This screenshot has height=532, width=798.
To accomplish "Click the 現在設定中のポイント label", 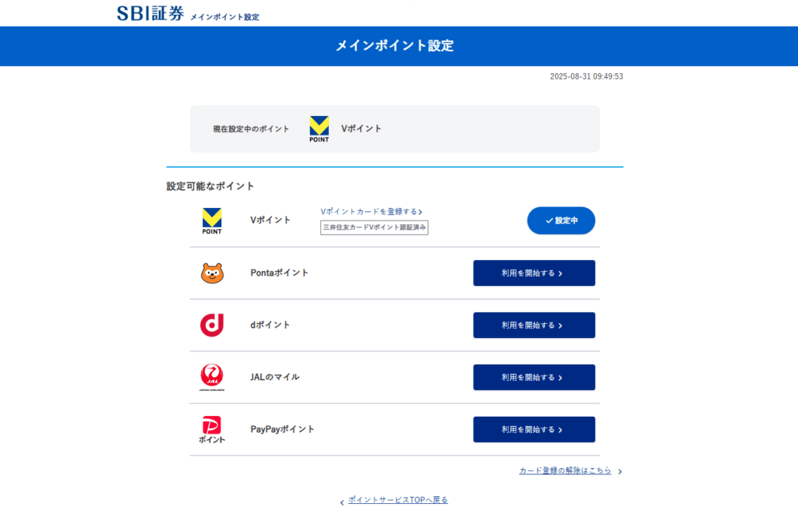I will (251, 129).
